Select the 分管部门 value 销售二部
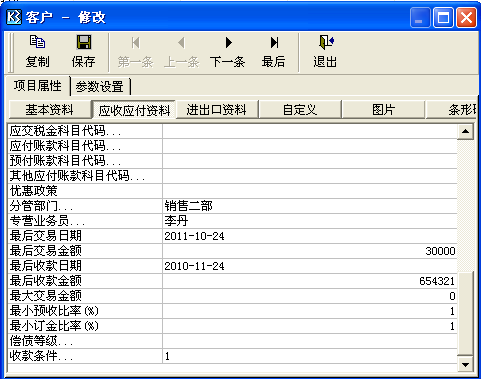Image resolution: width=481 pixels, height=379 pixels. (188, 206)
